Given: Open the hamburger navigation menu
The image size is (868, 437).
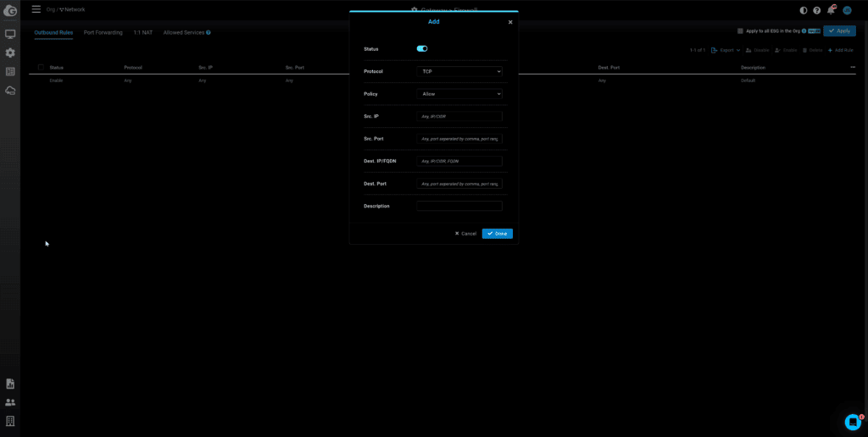Looking at the screenshot, I should pos(36,9).
